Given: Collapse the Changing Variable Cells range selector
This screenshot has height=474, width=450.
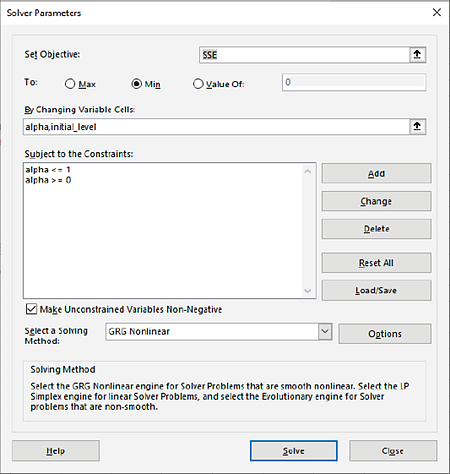Looking at the screenshot, I should [x=417, y=127].
